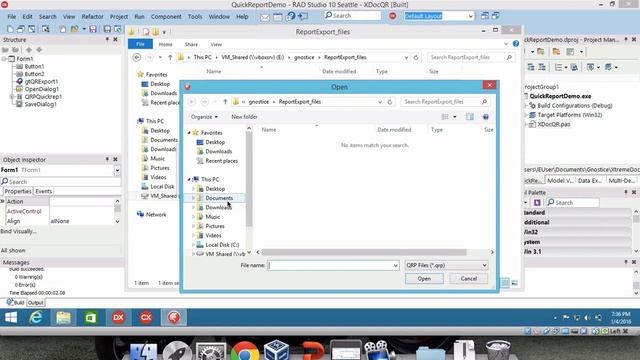Open the File menu in RAD Studio

coord(12,17)
